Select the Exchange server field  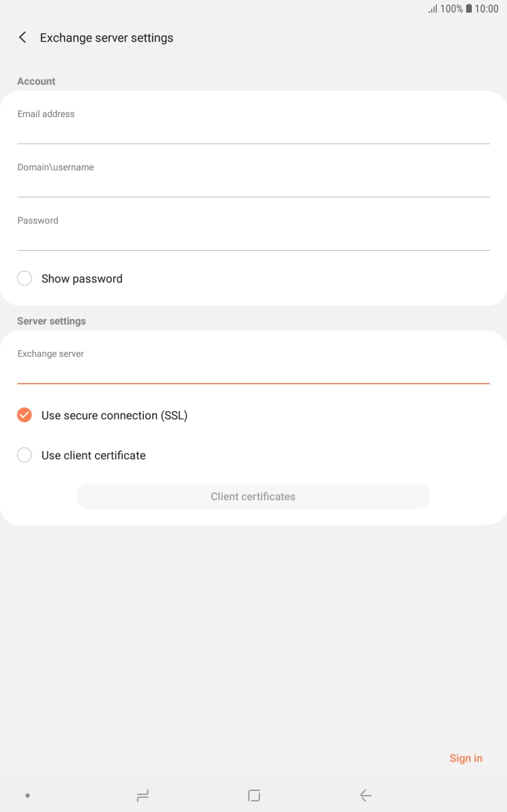[253, 363]
